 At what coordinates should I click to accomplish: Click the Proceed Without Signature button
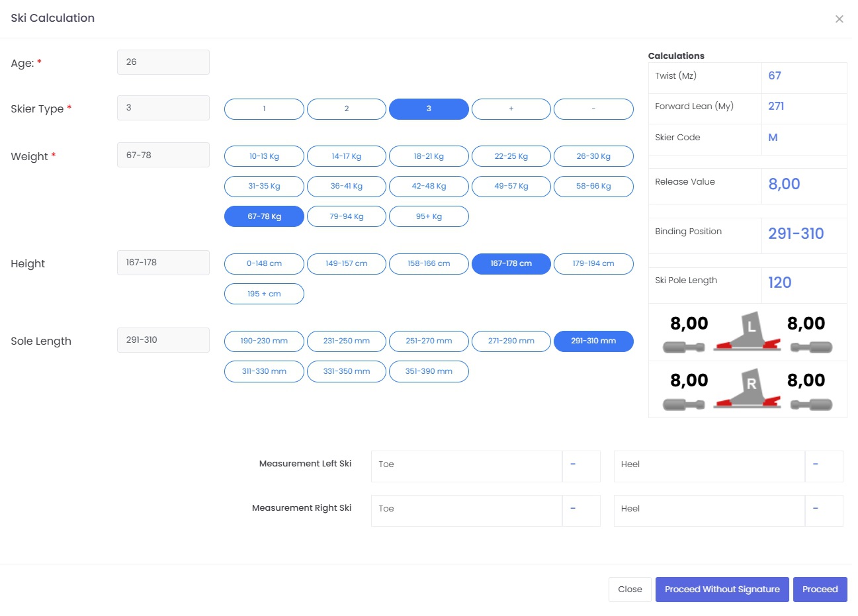(x=722, y=590)
